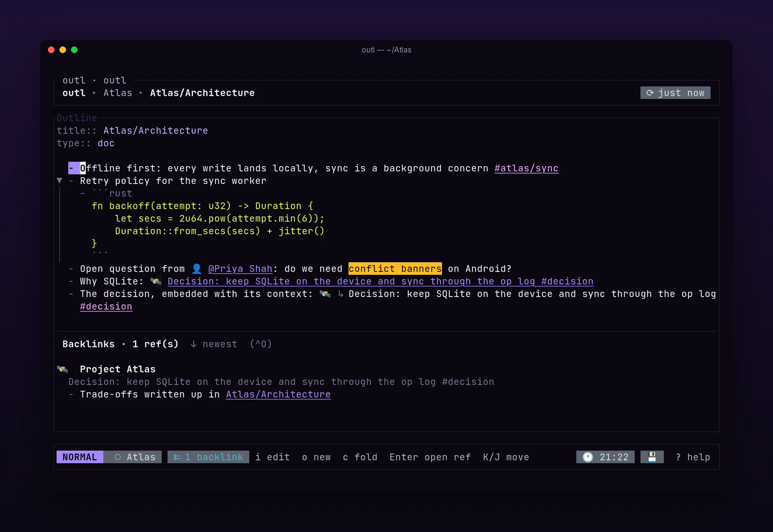Screen dimensions: 773x532
Task: Open the #decision tag under embedded decision
Action: 106,307
